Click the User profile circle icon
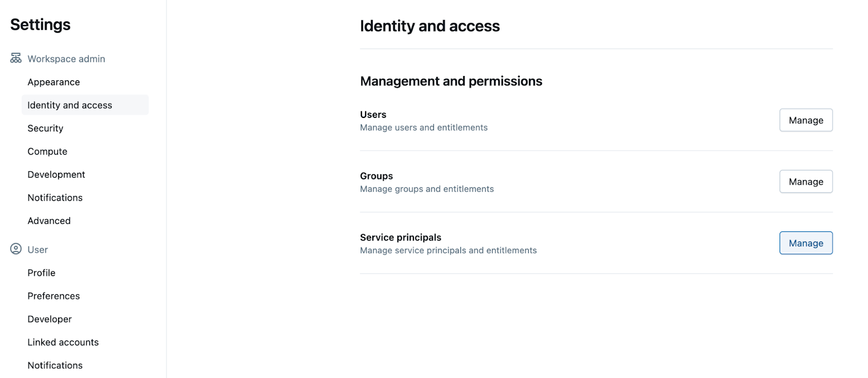Screen dimensions: 868x378 click(x=16, y=249)
